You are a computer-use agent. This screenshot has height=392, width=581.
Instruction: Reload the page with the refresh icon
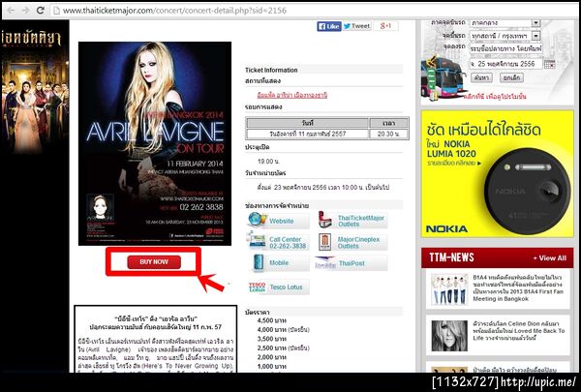tap(40, 10)
